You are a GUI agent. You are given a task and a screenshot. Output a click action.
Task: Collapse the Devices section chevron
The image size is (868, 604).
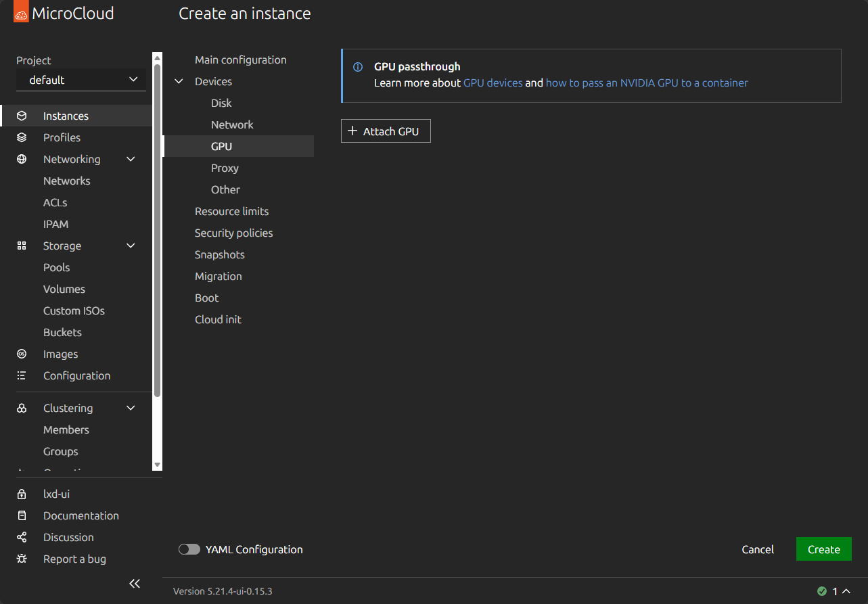tap(179, 81)
